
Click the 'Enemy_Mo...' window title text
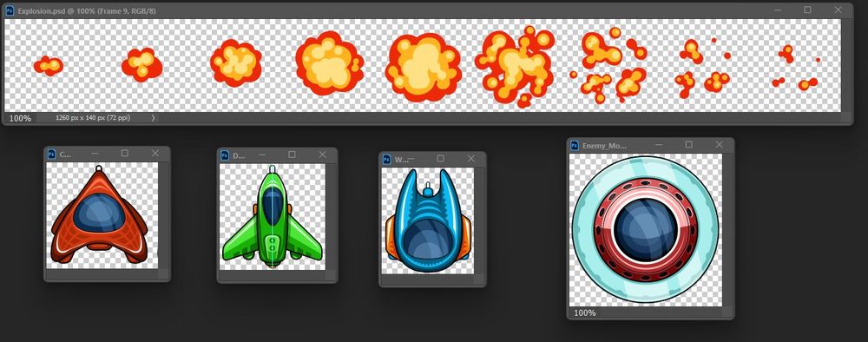pyautogui.click(x=604, y=146)
